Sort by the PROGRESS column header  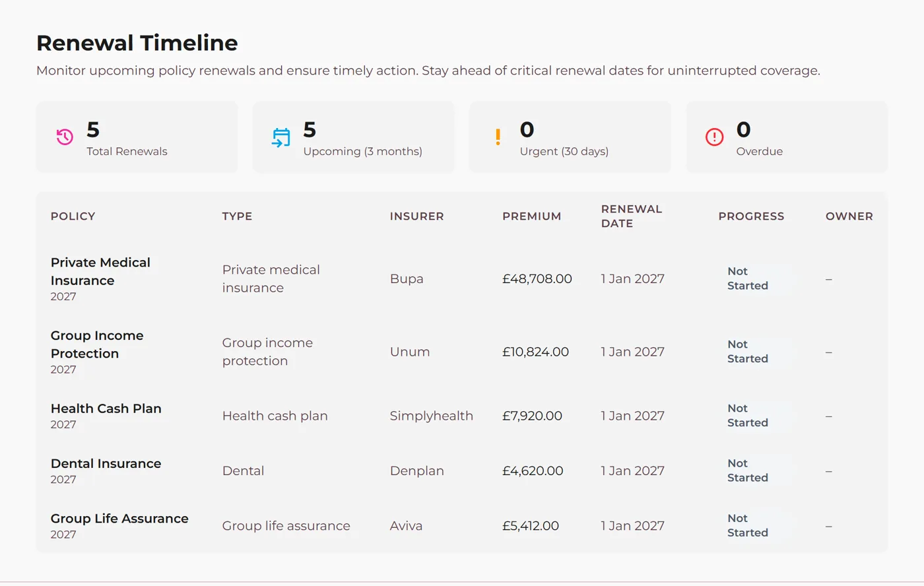[x=751, y=216]
